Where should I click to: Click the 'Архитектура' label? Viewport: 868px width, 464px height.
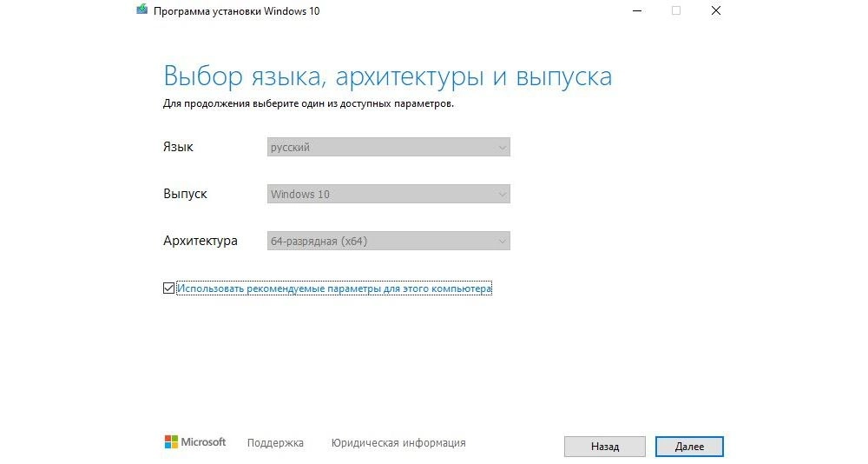coord(201,241)
